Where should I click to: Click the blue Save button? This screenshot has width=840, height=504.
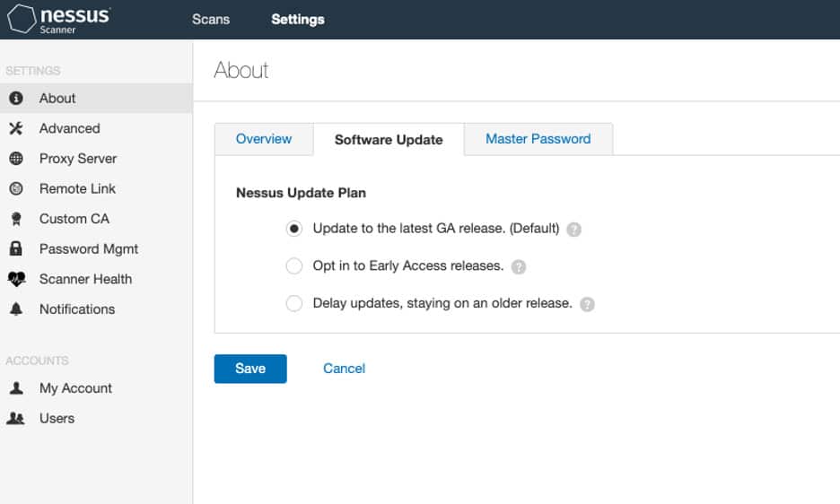pyautogui.click(x=250, y=369)
